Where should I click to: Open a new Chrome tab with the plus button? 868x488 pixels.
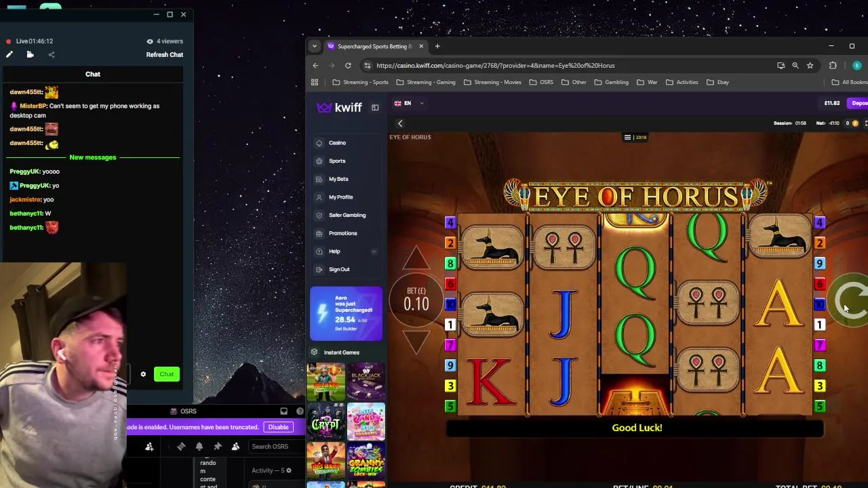[437, 46]
